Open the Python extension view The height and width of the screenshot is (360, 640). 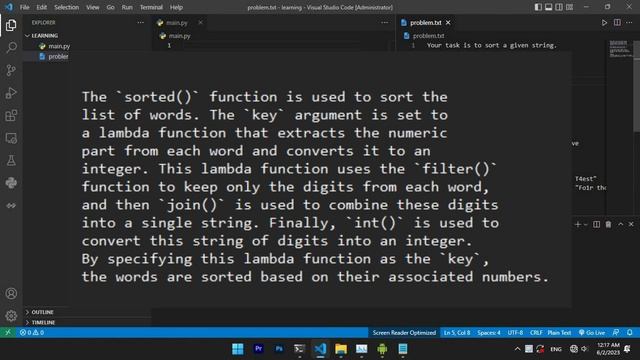tap(11, 183)
